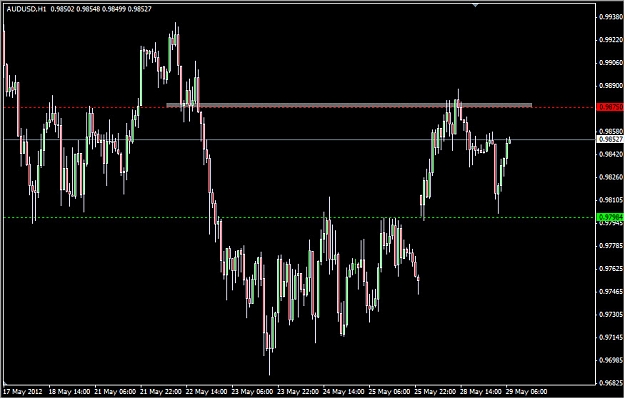Click the 25 May 22:00 time axis label
625x399 pixels.
(436, 391)
